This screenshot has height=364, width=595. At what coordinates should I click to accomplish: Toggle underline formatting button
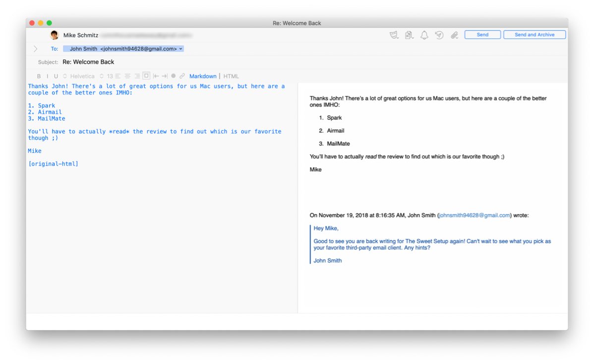(x=56, y=76)
